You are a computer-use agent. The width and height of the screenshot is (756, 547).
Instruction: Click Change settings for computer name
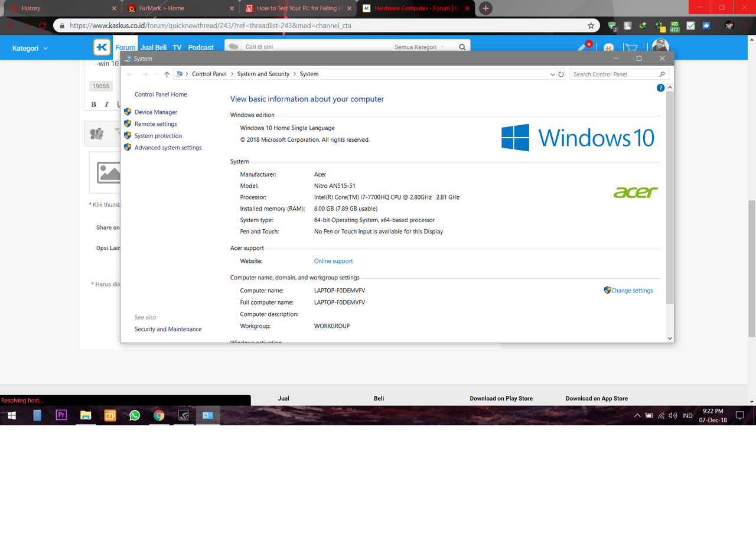(x=632, y=291)
